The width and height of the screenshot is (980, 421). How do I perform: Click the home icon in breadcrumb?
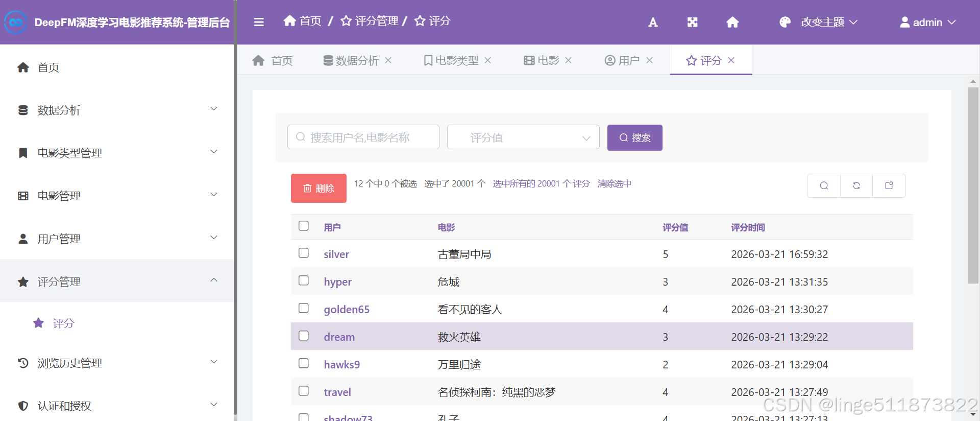(x=289, y=20)
